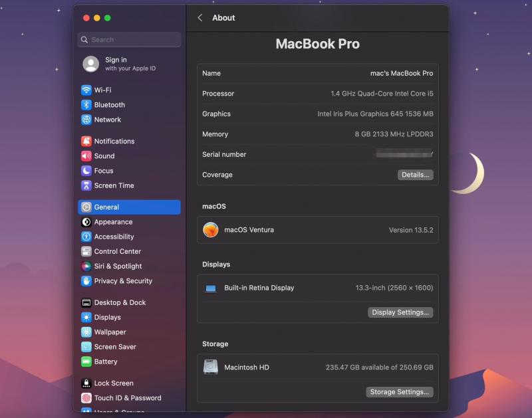This screenshot has height=418, width=532.
Task: Click the Screen Saver icon
Action: pos(86,347)
